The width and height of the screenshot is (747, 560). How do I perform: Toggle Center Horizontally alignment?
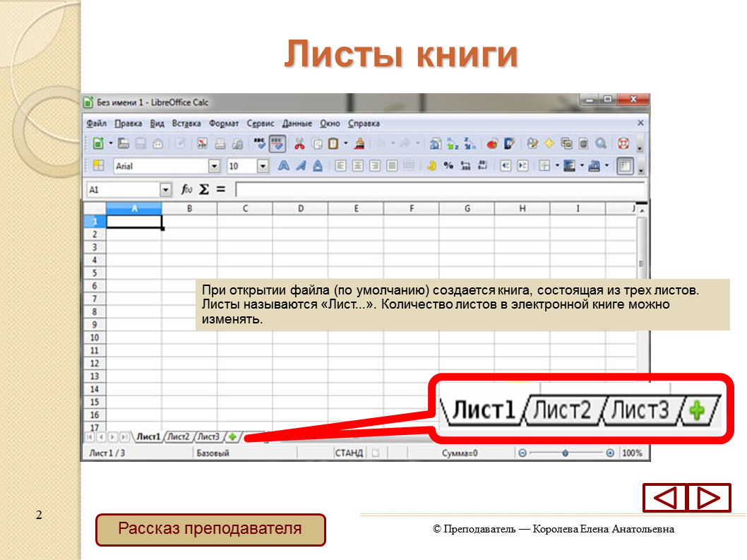[357, 166]
